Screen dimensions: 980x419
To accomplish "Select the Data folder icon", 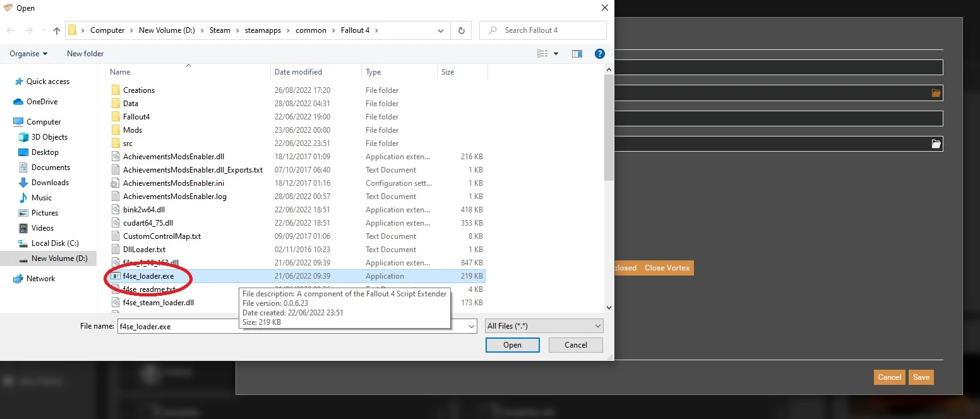I will tap(115, 104).
